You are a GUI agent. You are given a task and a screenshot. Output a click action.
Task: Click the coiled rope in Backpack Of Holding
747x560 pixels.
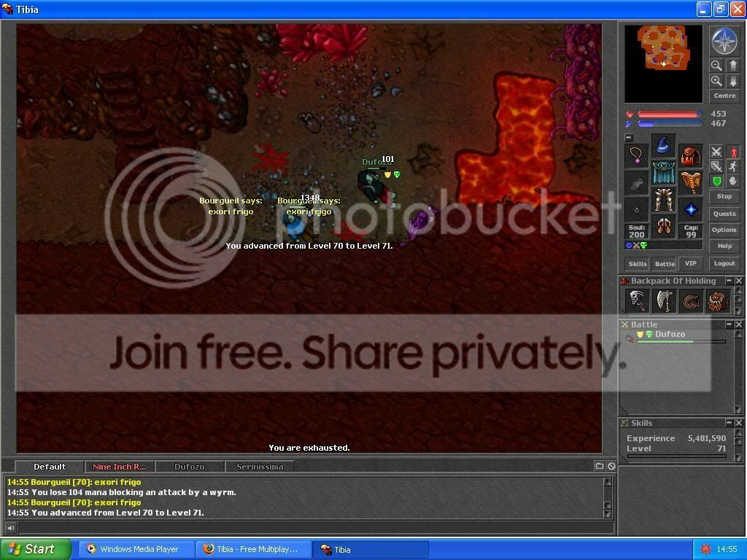(690, 301)
